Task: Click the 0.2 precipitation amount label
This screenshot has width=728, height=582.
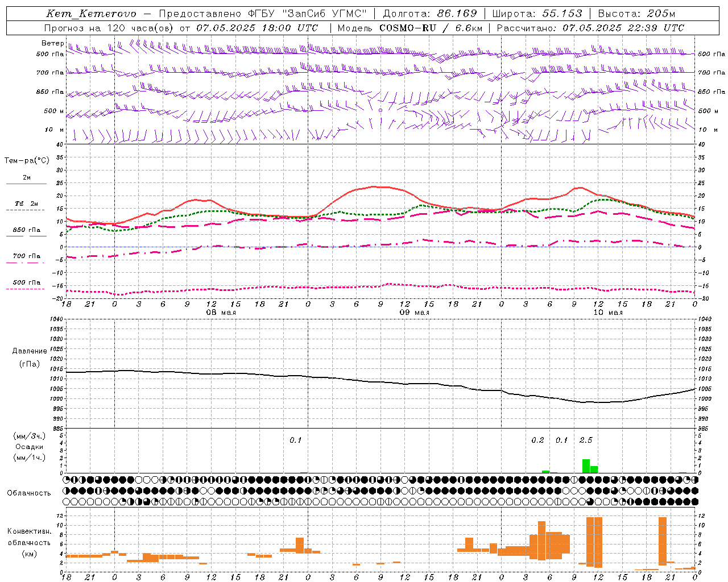Action: [537, 440]
